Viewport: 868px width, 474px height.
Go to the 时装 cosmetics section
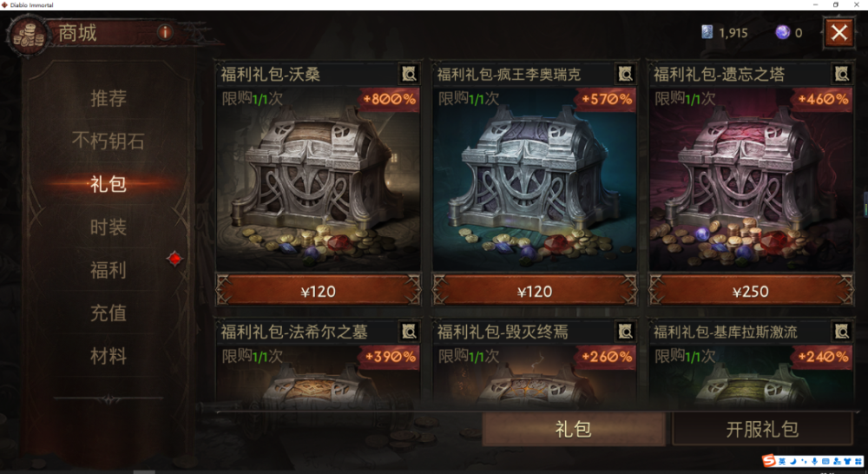tap(108, 227)
